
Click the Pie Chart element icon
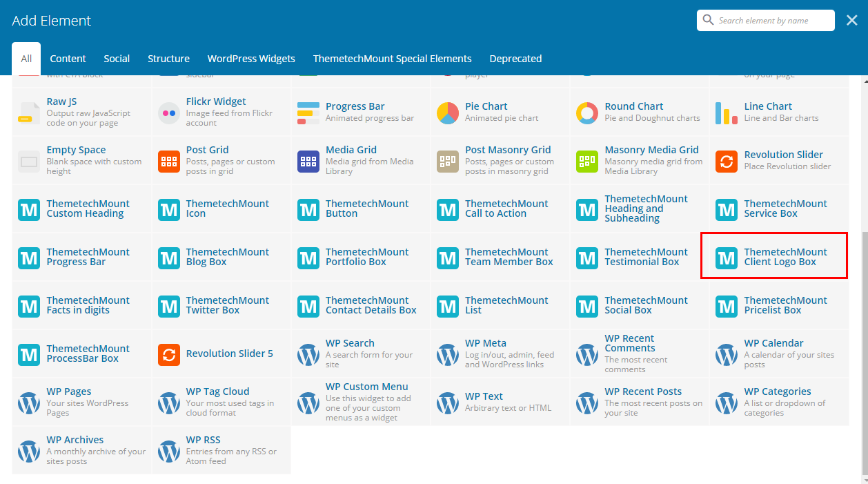448,113
